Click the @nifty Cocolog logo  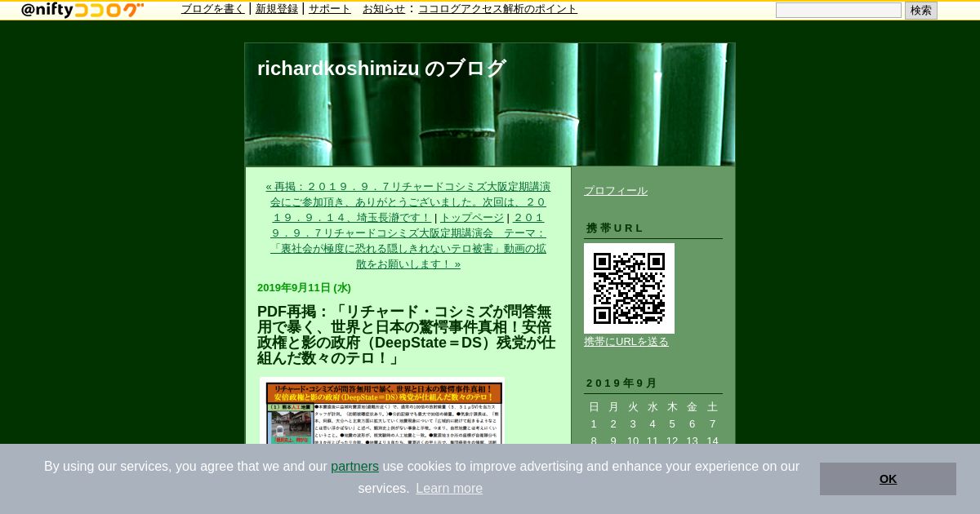82,10
